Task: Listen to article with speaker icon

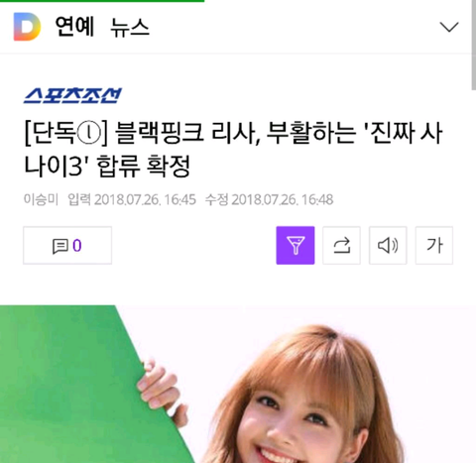Action: coord(388,245)
